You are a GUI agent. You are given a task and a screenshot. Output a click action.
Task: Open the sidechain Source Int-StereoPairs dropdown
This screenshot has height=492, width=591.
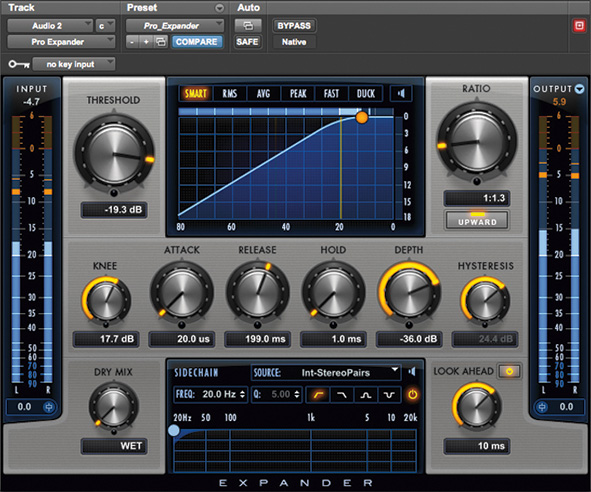coord(326,372)
